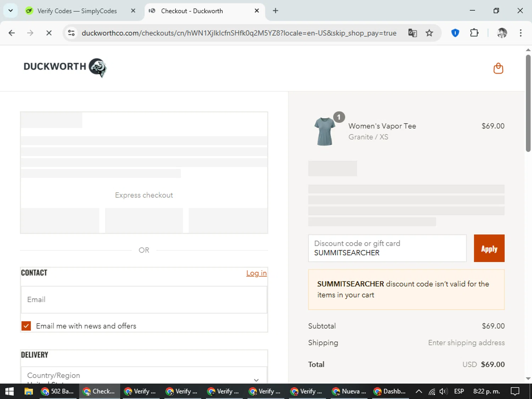
Task: Close the Verify Codes SimplyCodes tab
Action: point(133,11)
